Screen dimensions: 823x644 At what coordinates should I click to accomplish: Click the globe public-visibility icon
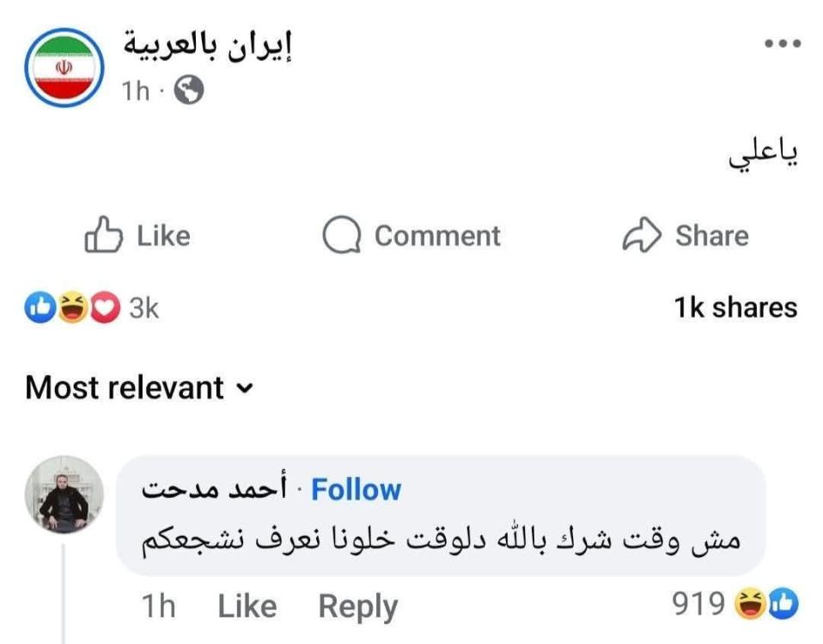coord(189,90)
